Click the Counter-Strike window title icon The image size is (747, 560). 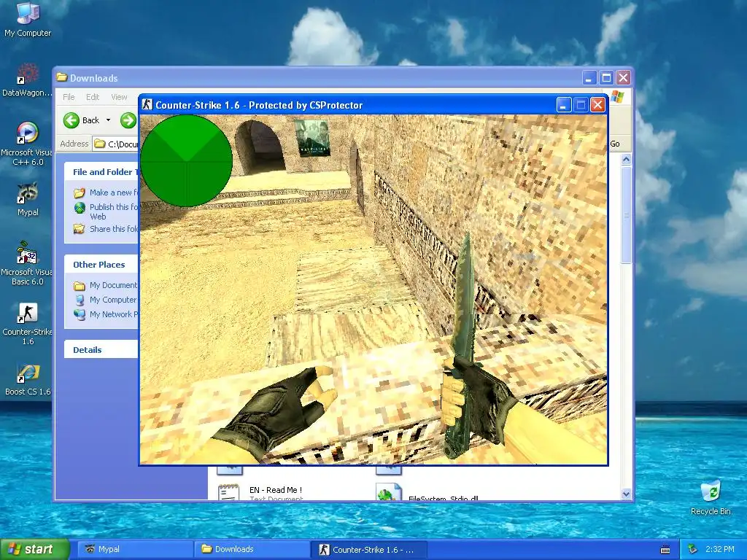(x=147, y=105)
